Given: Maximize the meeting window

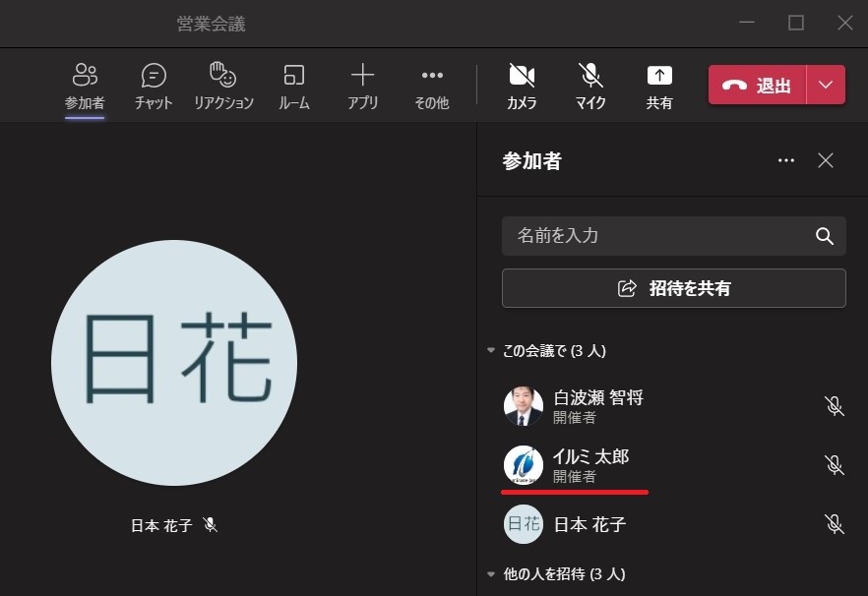Looking at the screenshot, I should (x=796, y=23).
